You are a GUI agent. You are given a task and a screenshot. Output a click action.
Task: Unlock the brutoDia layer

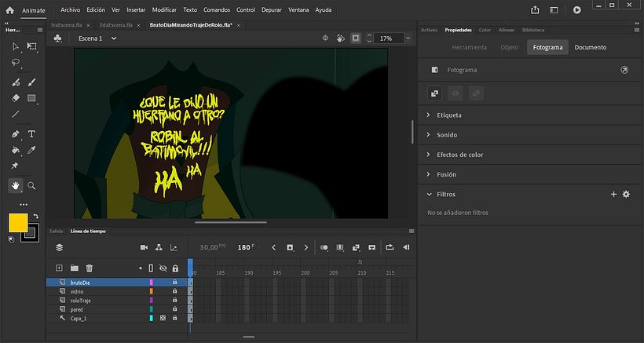[175, 283]
